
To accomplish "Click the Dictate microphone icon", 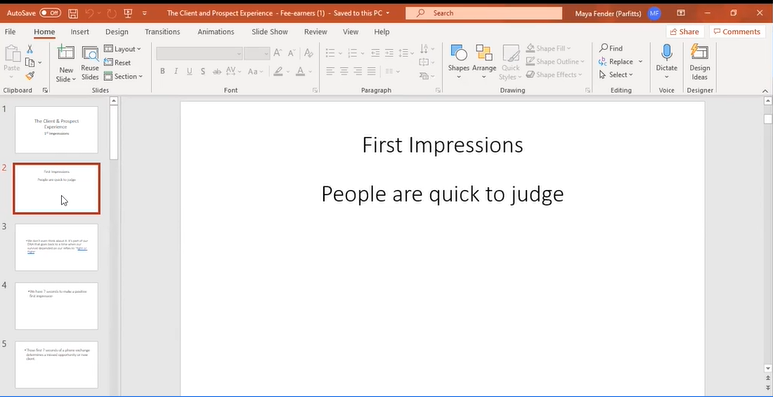I will (x=667, y=53).
